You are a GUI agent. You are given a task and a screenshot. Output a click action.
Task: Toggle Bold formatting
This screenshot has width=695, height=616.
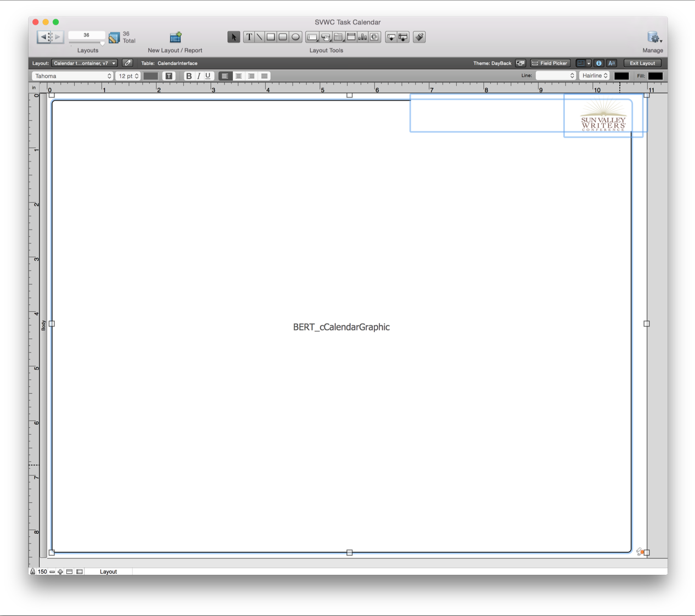pos(189,76)
